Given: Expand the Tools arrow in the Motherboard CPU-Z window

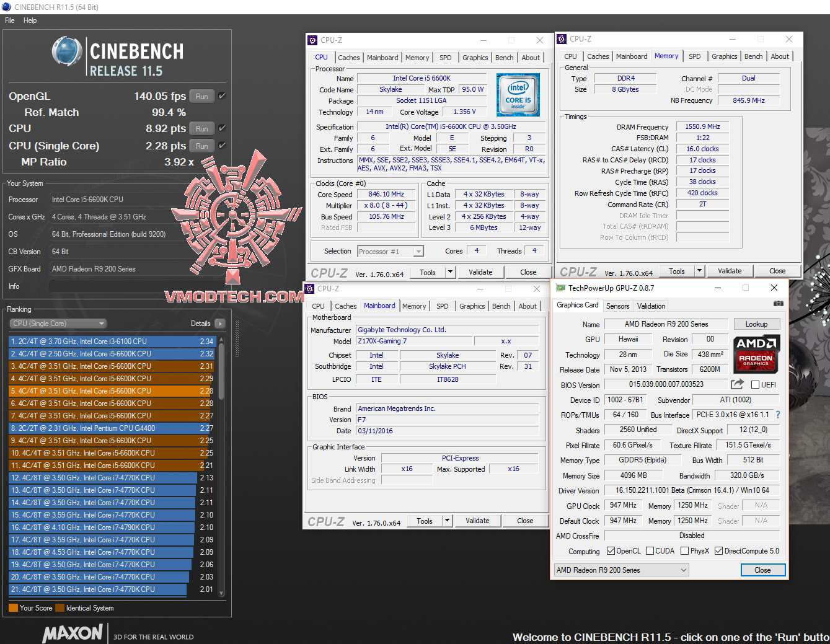Looking at the screenshot, I should (448, 521).
